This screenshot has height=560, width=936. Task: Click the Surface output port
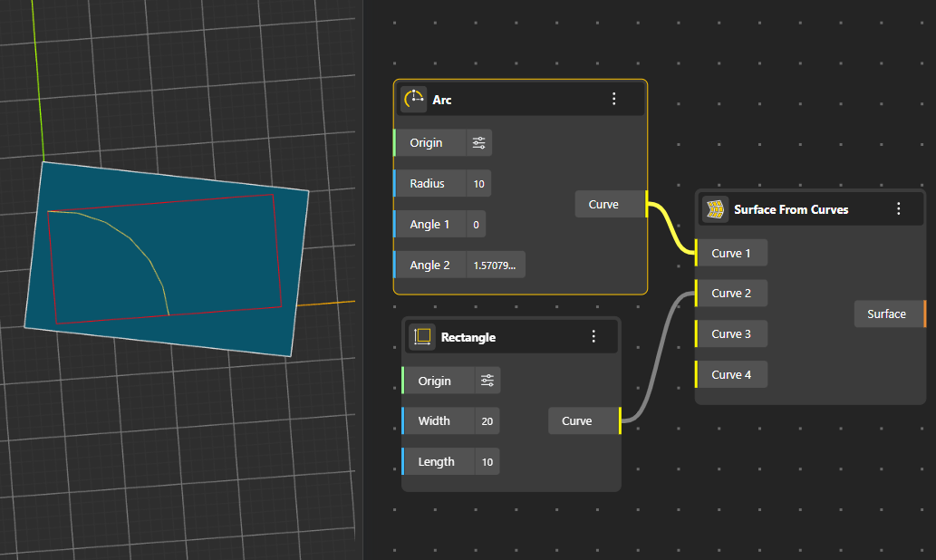pos(923,314)
